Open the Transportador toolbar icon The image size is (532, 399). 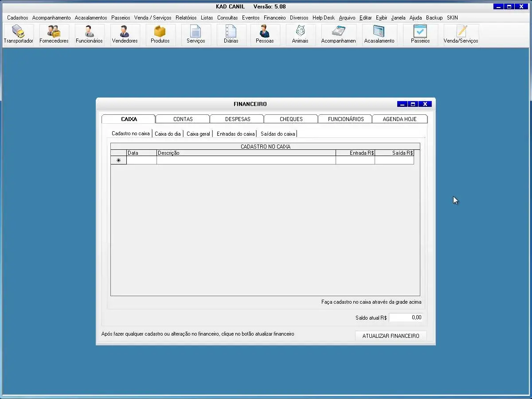click(19, 35)
